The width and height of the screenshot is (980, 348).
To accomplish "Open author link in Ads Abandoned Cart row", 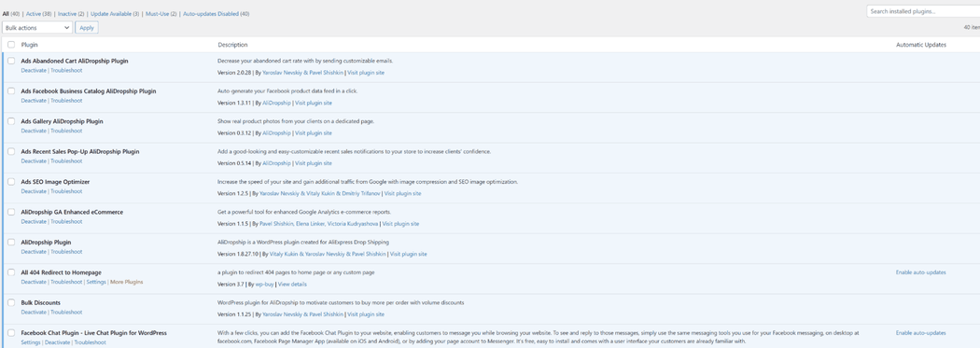I will tap(302, 73).
